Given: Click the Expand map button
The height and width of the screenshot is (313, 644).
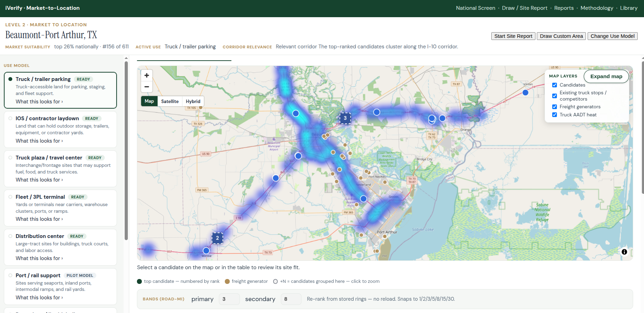Looking at the screenshot, I should click(606, 76).
